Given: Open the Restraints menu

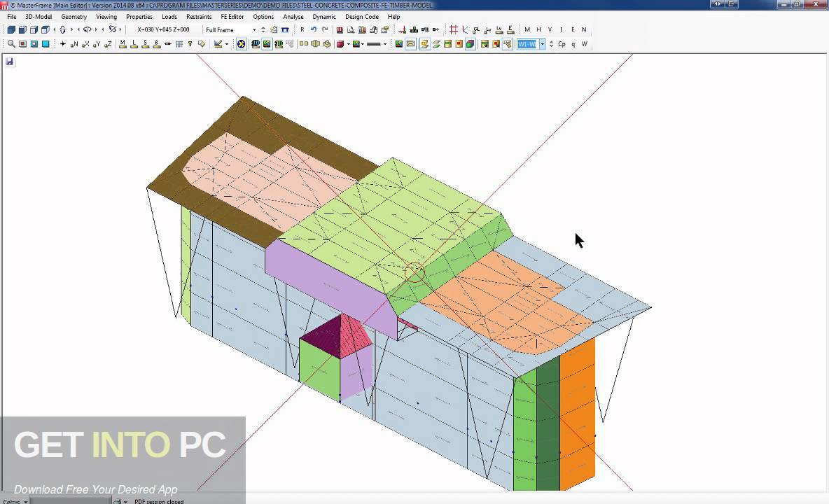Looking at the screenshot, I should point(199,17).
